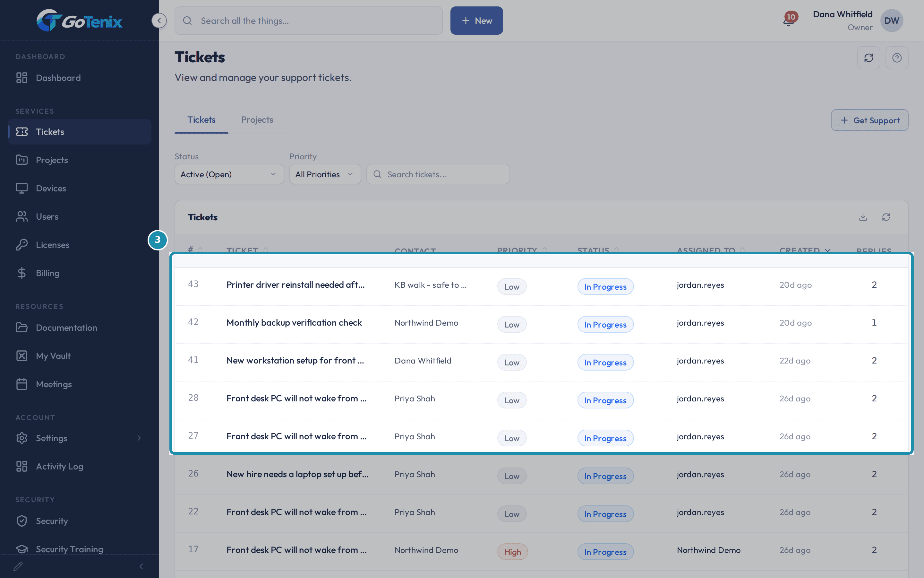Click assignee jordan.reyes on ticket 43
This screenshot has width=924, height=578.
click(x=700, y=285)
